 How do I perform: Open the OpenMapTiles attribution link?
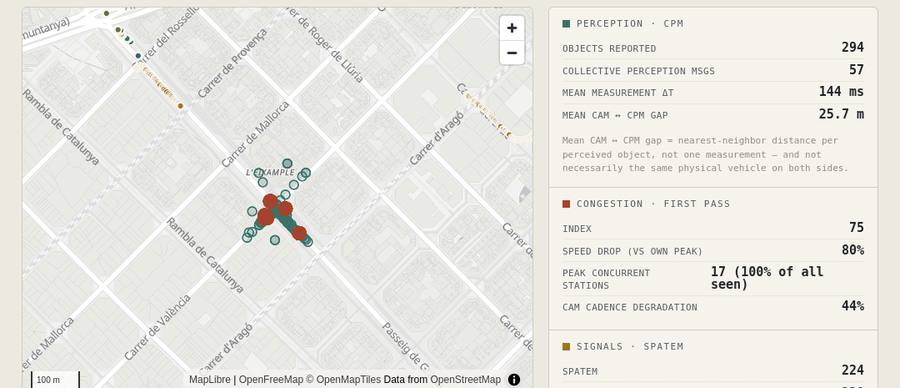(348, 379)
